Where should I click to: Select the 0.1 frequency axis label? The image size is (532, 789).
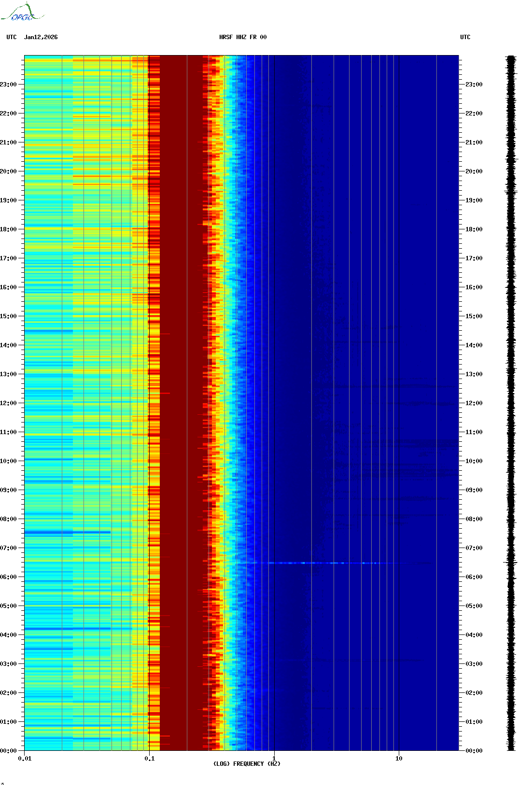[150, 759]
